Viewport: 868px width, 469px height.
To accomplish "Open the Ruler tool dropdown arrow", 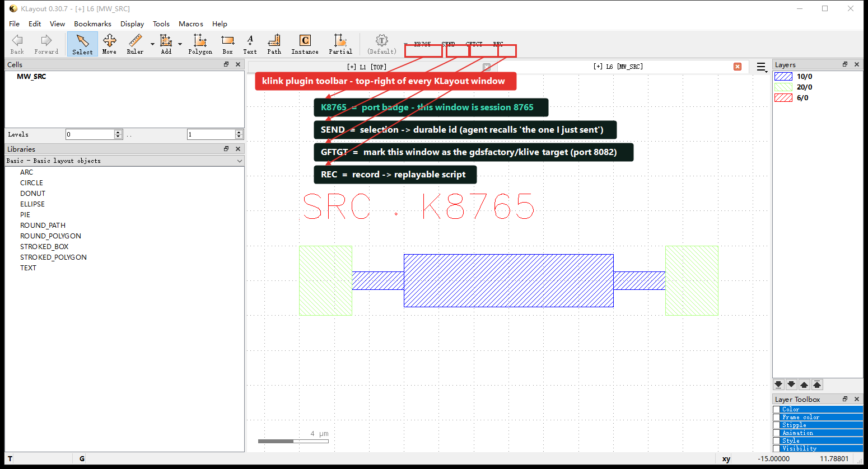I will (152, 44).
